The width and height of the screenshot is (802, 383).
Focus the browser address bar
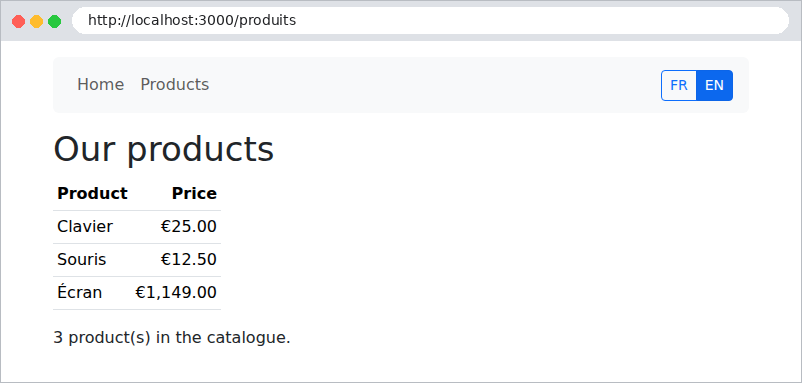point(430,20)
